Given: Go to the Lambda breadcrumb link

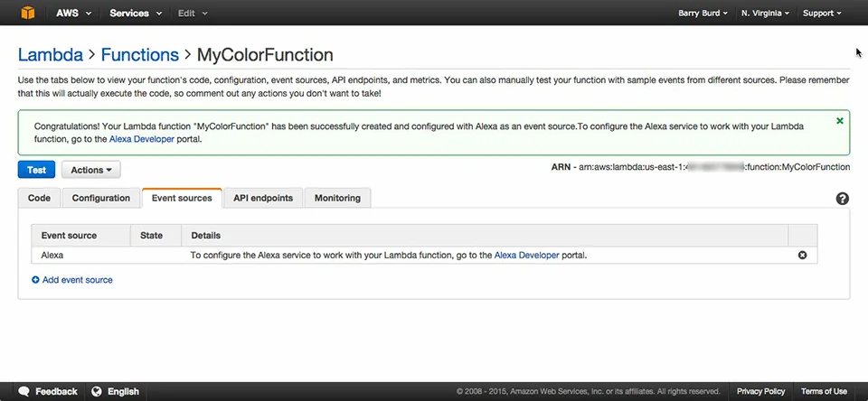Looking at the screenshot, I should (51, 55).
